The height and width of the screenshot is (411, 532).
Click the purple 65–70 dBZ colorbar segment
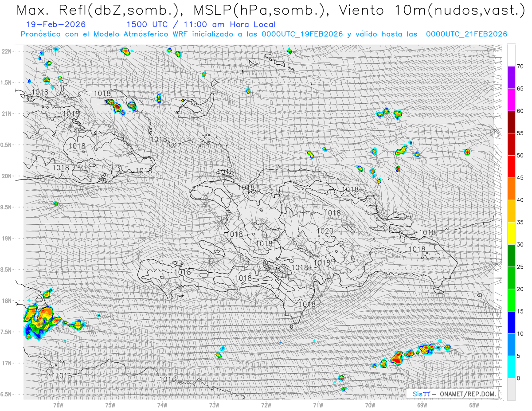(x=511, y=78)
